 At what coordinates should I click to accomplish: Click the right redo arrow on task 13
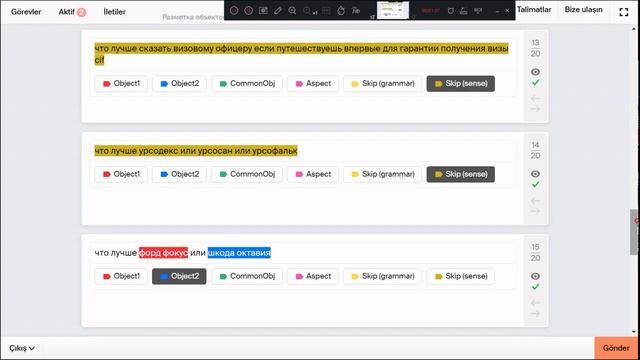[x=535, y=109]
